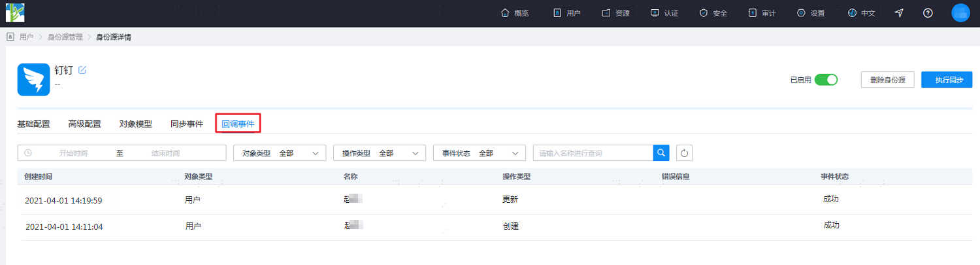
Task: Click the 身份源管理 breadcrumb link
Action: pyautogui.click(x=65, y=37)
